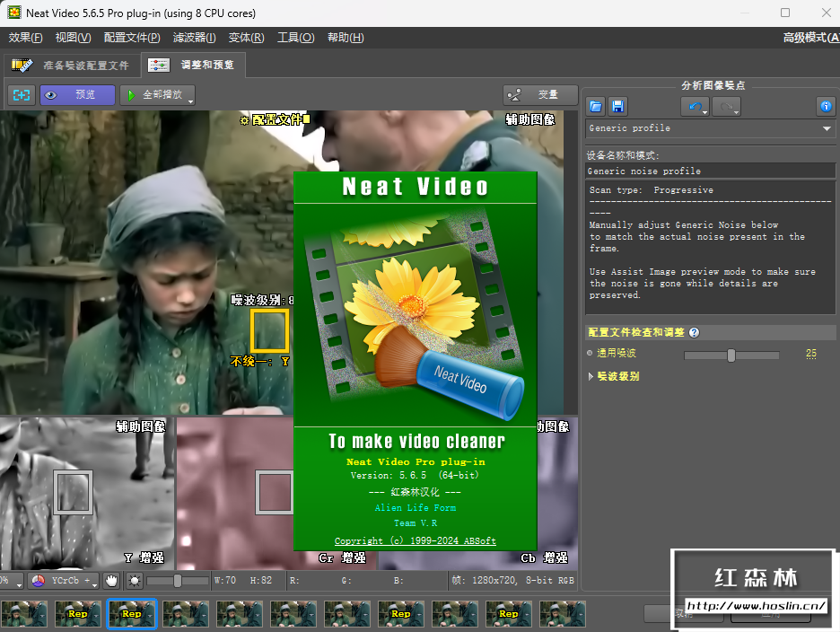Open the Generic profile dropdown
Image resolution: width=840 pixels, height=632 pixels.
(826, 128)
